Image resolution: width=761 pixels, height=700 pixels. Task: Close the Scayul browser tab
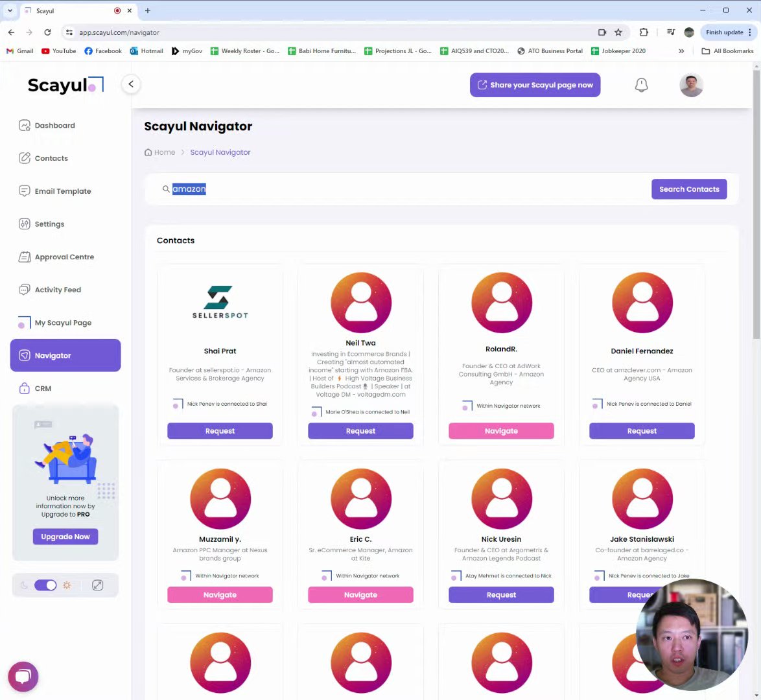pyautogui.click(x=130, y=10)
